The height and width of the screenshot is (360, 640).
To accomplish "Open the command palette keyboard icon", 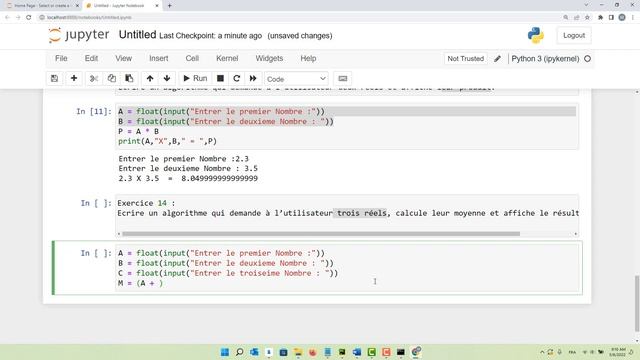I will point(343,78).
